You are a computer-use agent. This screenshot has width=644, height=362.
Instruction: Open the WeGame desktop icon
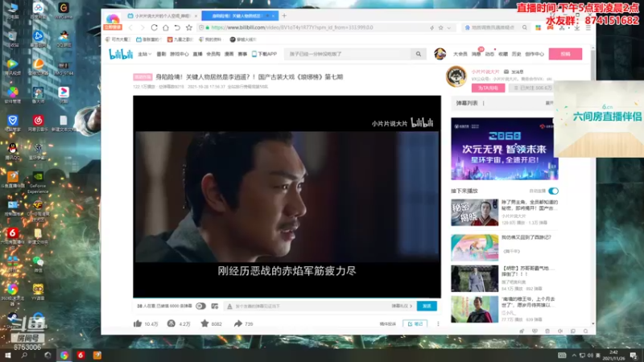pos(64,10)
